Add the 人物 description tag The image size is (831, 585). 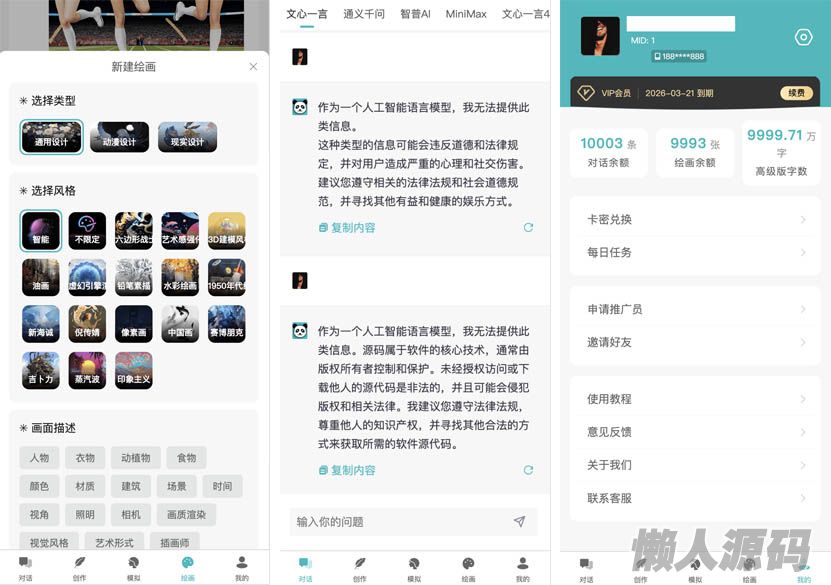coord(39,458)
